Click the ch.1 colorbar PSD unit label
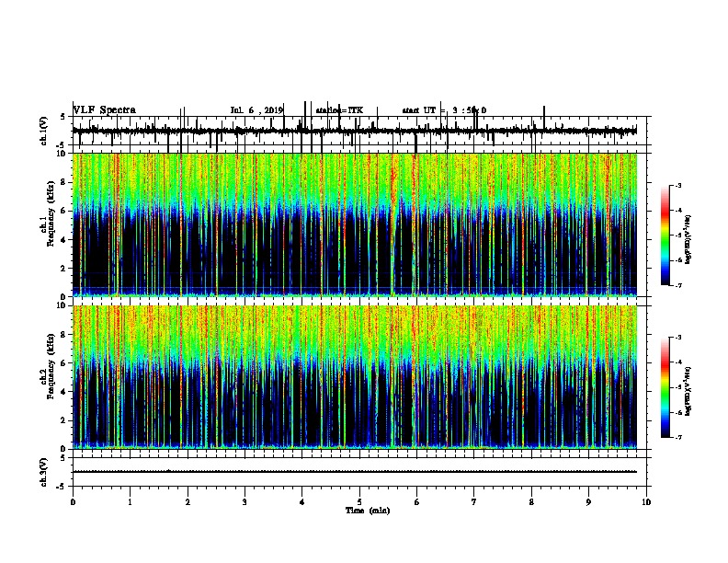The width and height of the screenshot is (728, 563). (688, 240)
